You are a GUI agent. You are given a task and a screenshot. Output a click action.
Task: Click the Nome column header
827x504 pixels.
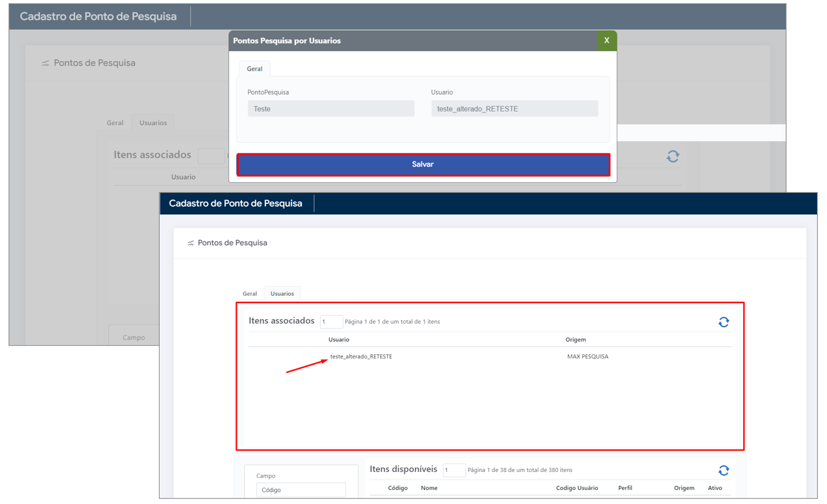429,488
